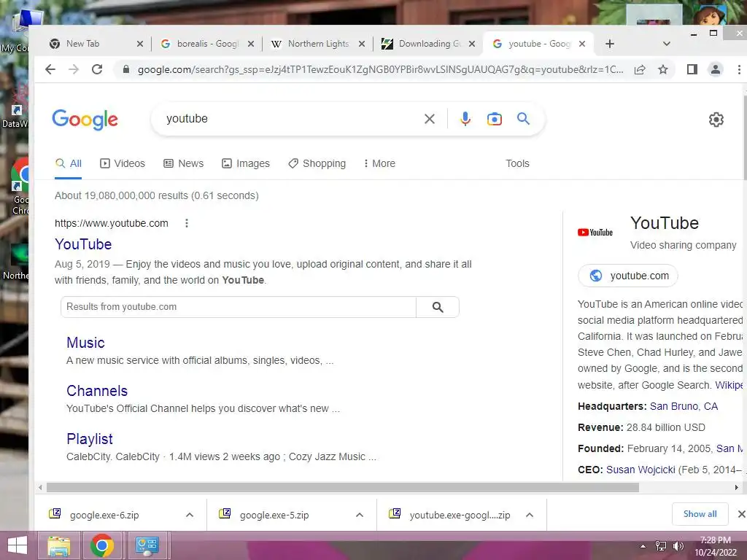747x560 pixels.
Task: Focus the Results from youtube.com field
Action: tap(239, 307)
